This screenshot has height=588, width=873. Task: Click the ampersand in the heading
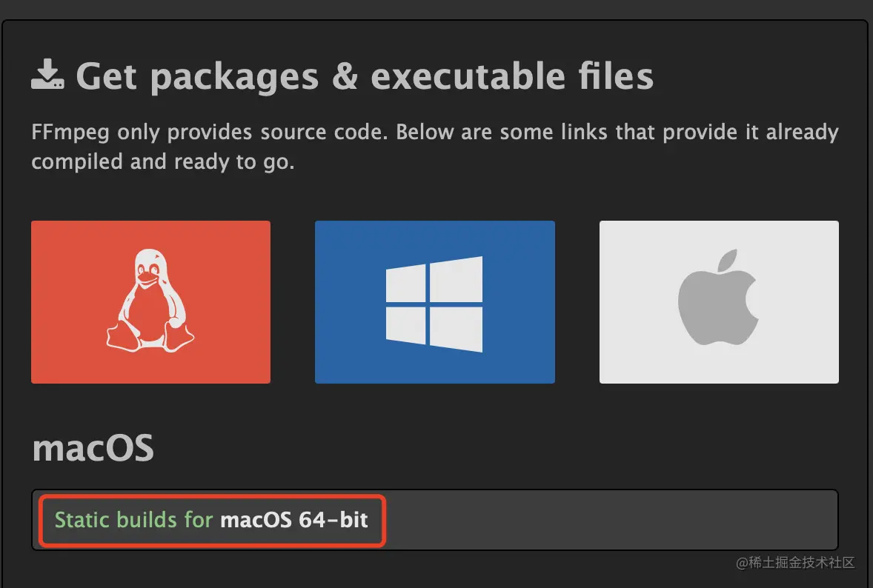click(345, 76)
